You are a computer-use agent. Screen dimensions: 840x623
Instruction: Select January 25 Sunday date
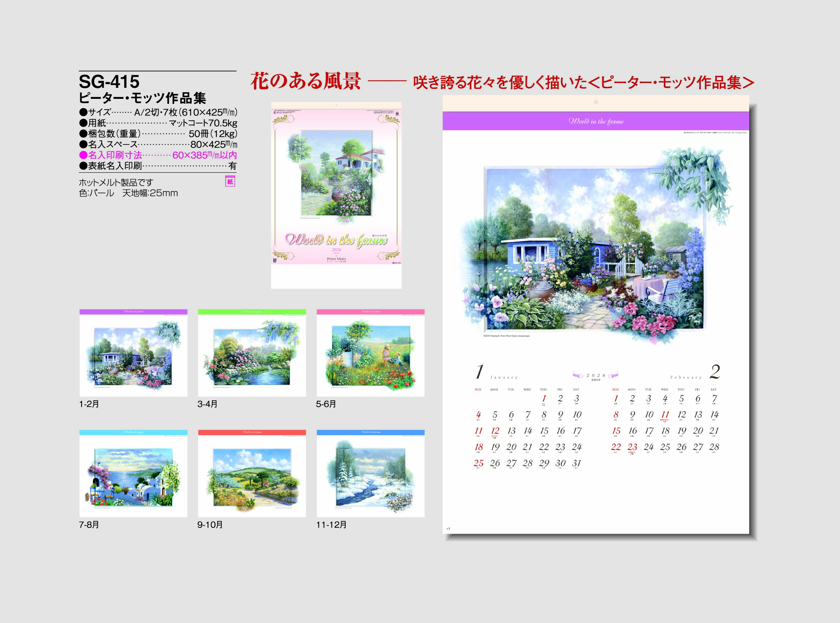coord(478,463)
